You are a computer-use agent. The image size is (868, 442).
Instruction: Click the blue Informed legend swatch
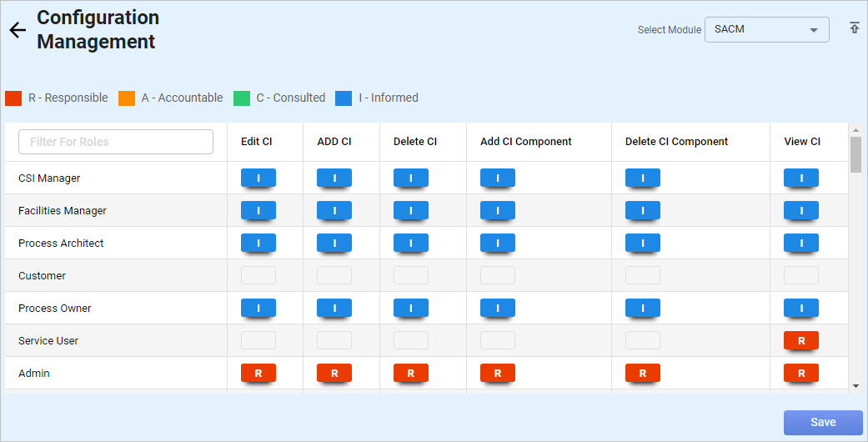click(344, 98)
